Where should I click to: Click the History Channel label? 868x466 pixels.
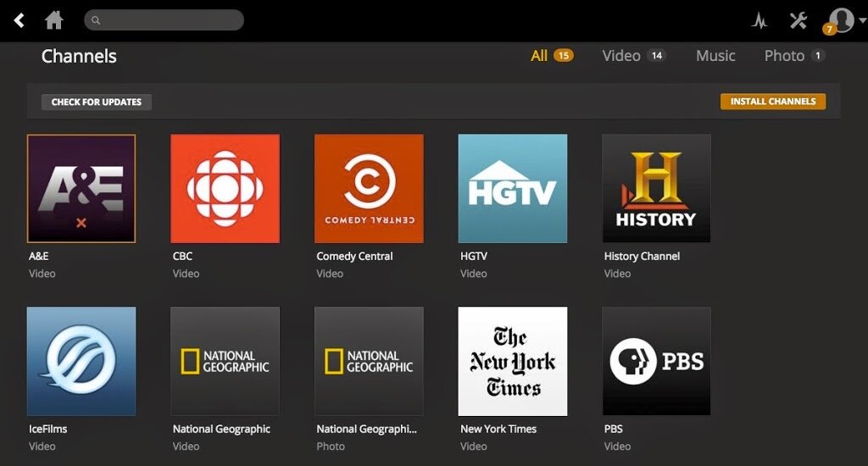point(642,256)
